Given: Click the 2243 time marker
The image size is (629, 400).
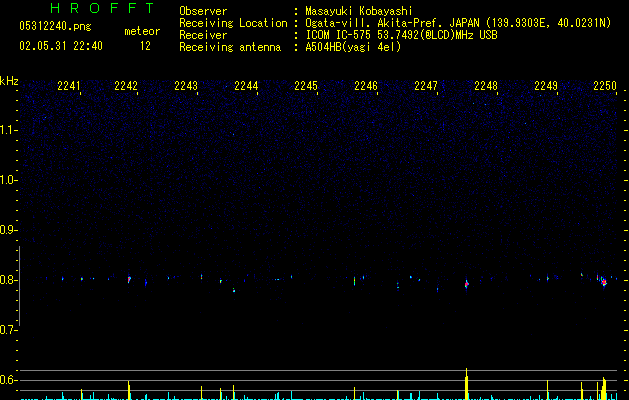Looking at the screenshot, I should [x=186, y=86].
